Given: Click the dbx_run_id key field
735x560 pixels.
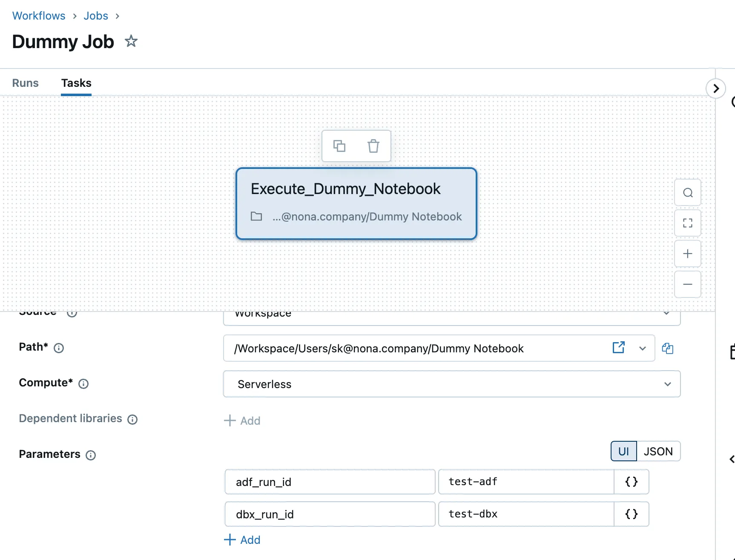Looking at the screenshot, I should click(x=330, y=514).
